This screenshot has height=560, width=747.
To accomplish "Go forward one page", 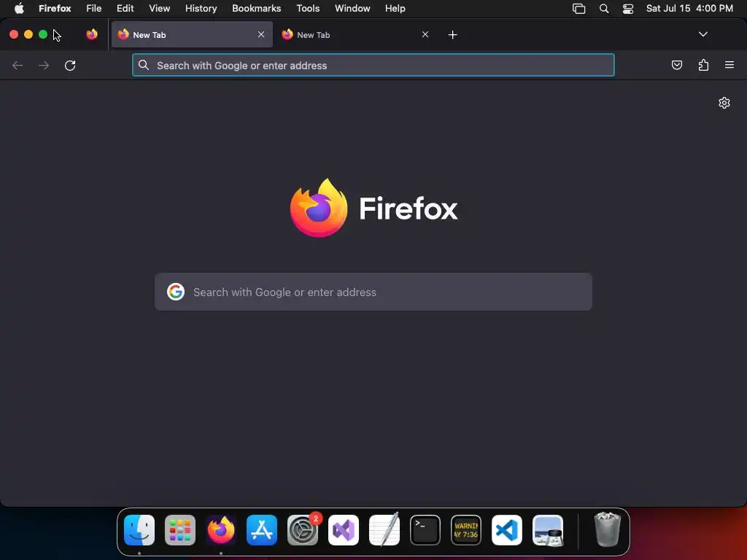I will click(x=44, y=65).
